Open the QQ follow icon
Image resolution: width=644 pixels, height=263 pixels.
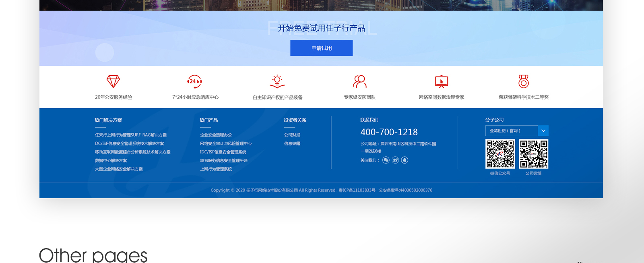pyautogui.click(x=405, y=160)
